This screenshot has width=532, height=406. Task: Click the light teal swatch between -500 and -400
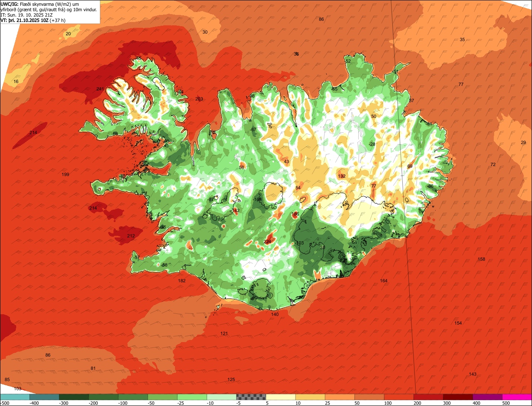click(15, 397)
